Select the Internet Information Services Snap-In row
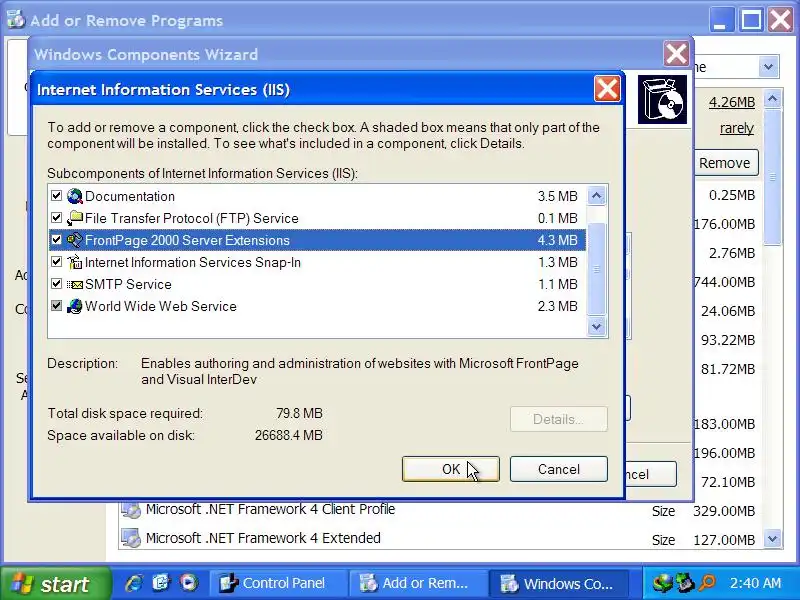This screenshot has width=800, height=600. point(316,262)
